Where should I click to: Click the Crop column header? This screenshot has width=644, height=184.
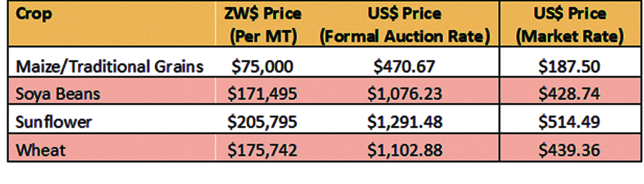(x=34, y=14)
